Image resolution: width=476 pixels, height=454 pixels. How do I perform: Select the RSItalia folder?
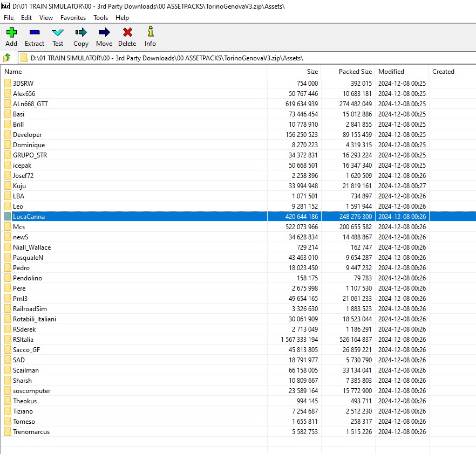[23, 340]
